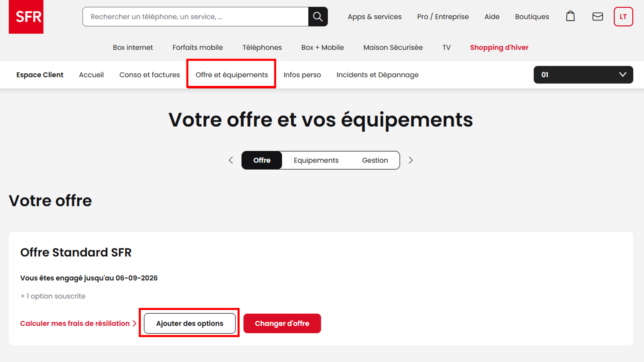Open Conso et factures section
This screenshot has height=362, width=644.
(149, 75)
